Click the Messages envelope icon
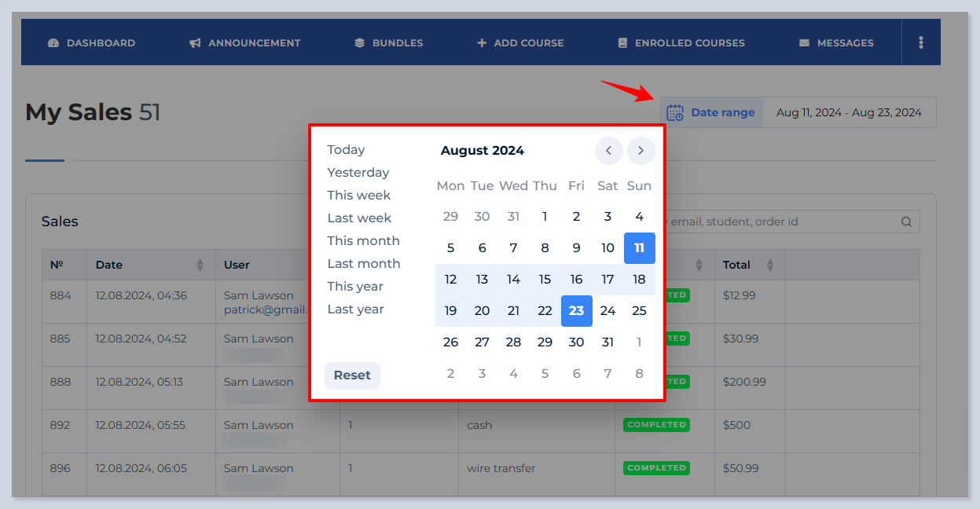The height and width of the screenshot is (509, 980). pos(804,43)
